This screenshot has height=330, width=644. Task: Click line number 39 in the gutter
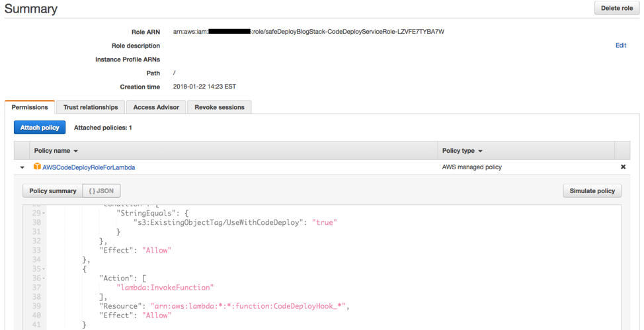tap(36, 306)
